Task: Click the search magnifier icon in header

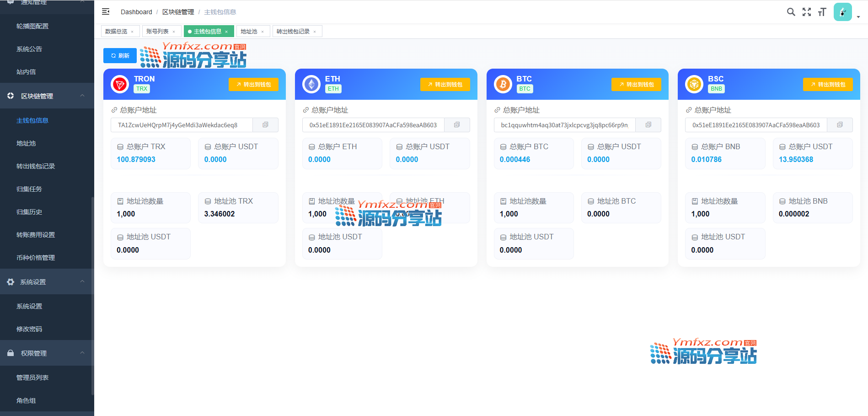Action: [791, 12]
